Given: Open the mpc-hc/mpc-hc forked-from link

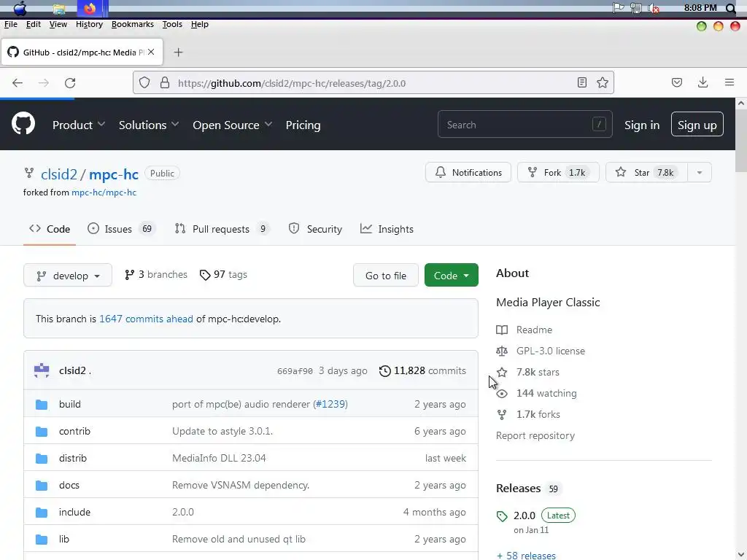Looking at the screenshot, I should pyautogui.click(x=104, y=192).
